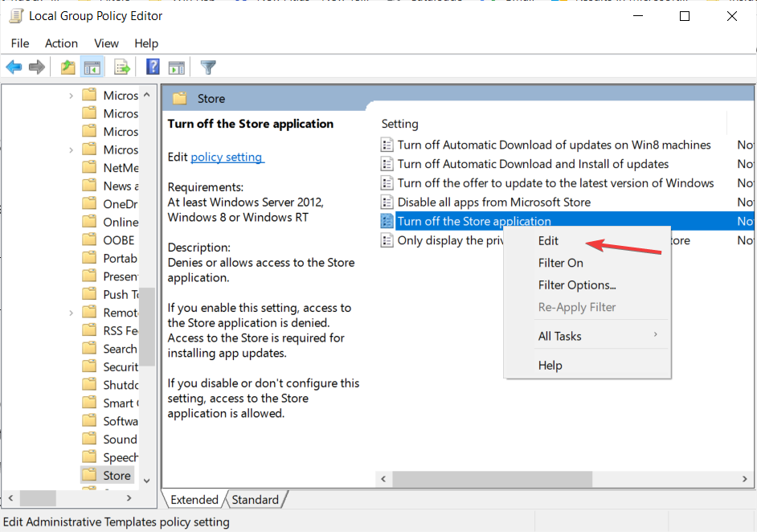Select the News tree folder

click(x=121, y=186)
